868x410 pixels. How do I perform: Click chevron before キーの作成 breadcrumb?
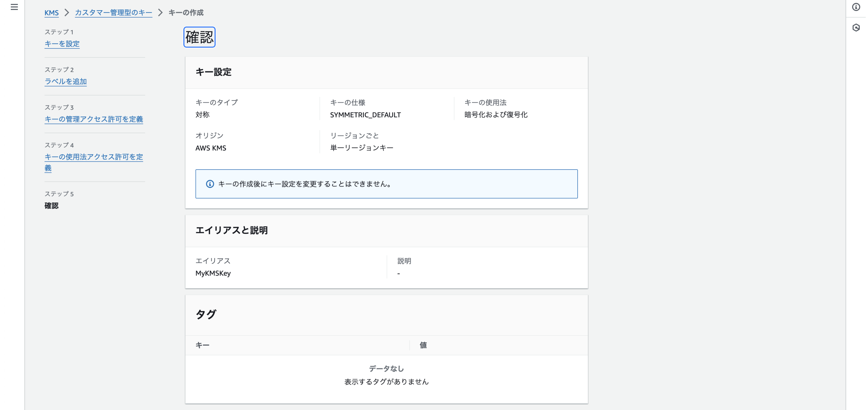click(160, 13)
